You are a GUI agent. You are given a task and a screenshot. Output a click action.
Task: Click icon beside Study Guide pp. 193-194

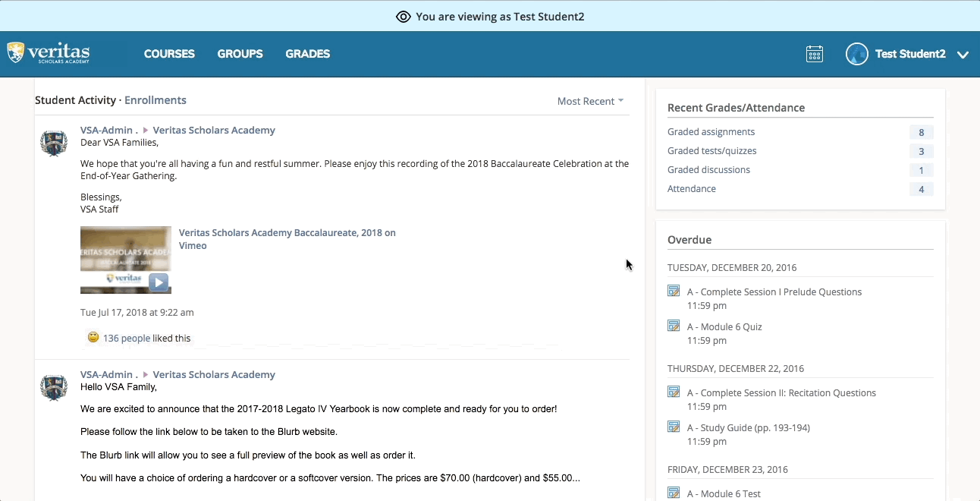point(674,427)
